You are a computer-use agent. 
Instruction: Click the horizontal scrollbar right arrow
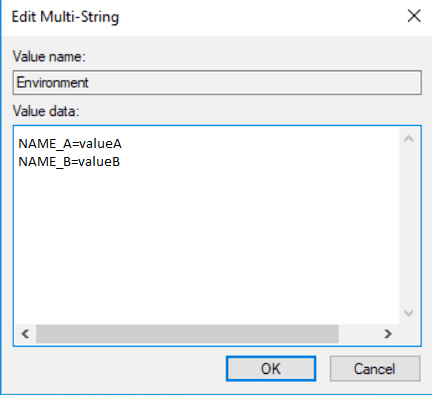point(388,334)
